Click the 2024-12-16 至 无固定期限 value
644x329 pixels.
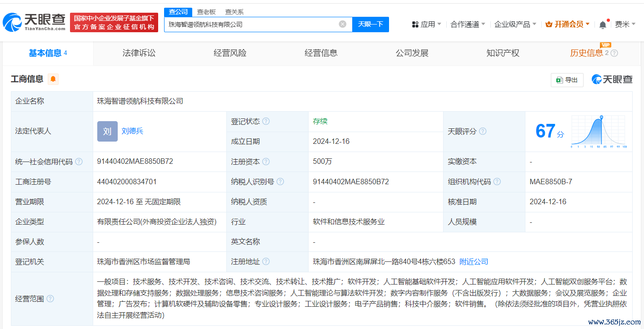pos(139,201)
